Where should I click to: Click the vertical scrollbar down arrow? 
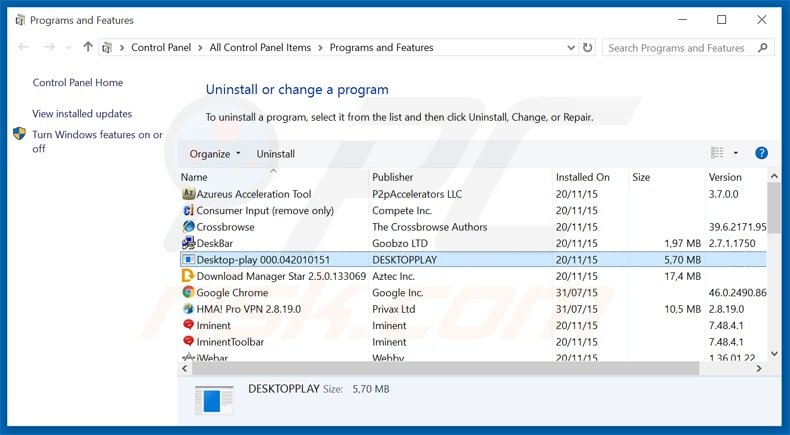tap(774, 353)
